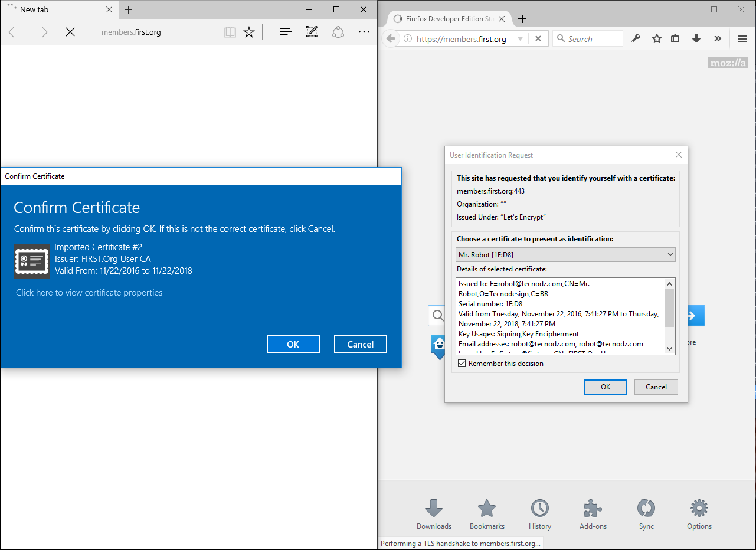Open Firefox developer tools wrench icon
The width and height of the screenshot is (756, 550).
coord(636,39)
